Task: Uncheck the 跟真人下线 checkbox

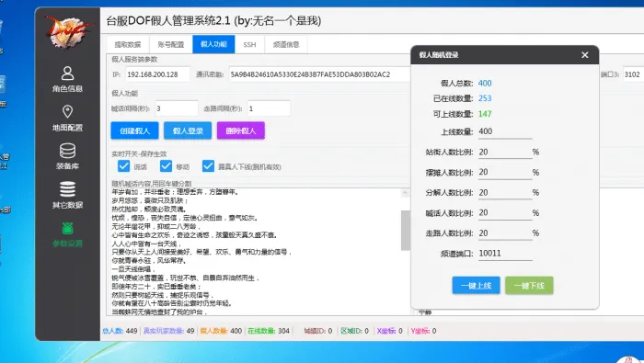Action: (208, 165)
